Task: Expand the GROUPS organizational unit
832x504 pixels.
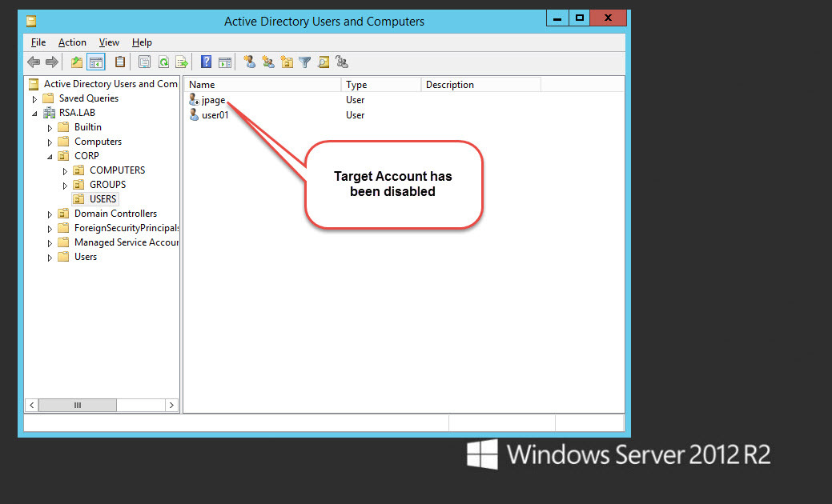Action: 66,185
